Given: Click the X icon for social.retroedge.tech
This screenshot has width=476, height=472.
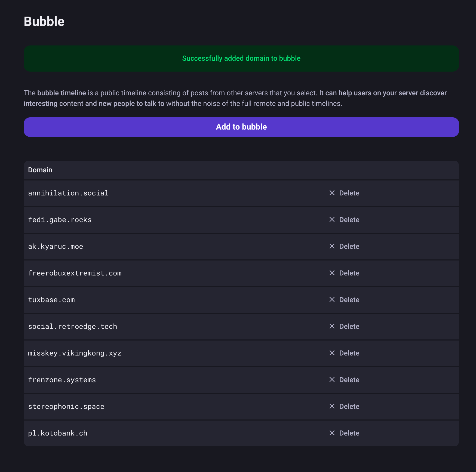Looking at the screenshot, I should (332, 326).
